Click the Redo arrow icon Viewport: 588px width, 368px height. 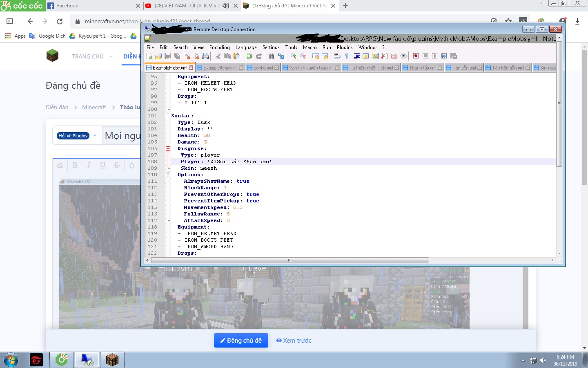coord(259,56)
